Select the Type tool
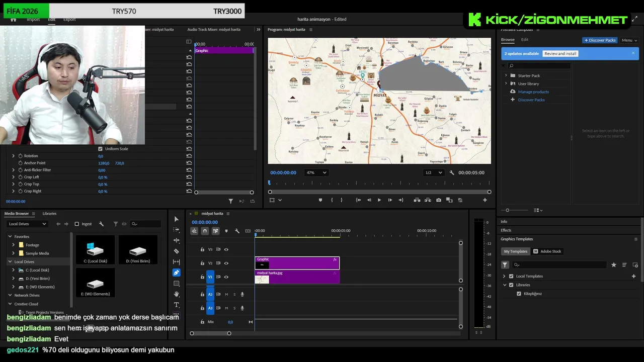This screenshot has width=644, height=362. coord(176,305)
